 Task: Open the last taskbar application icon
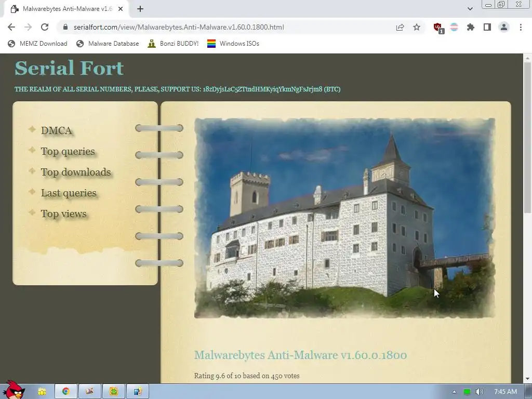(x=137, y=392)
